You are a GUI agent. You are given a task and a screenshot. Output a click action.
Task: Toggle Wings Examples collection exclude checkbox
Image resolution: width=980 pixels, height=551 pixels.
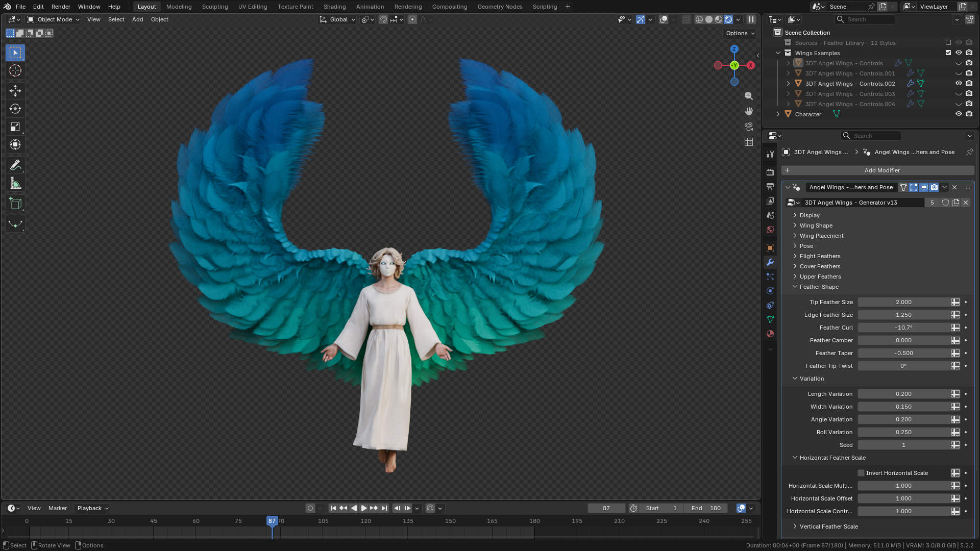pyautogui.click(x=948, y=53)
